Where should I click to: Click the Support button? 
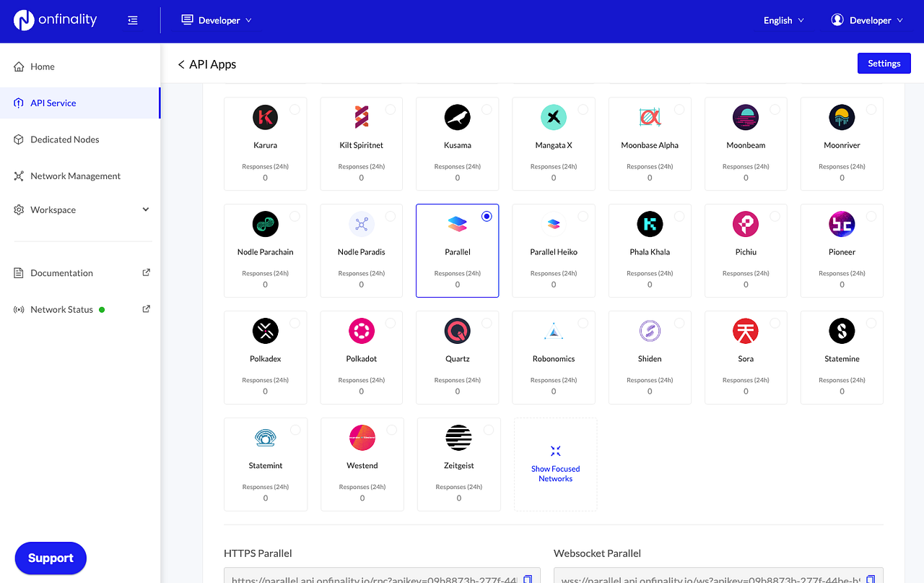[51, 558]
